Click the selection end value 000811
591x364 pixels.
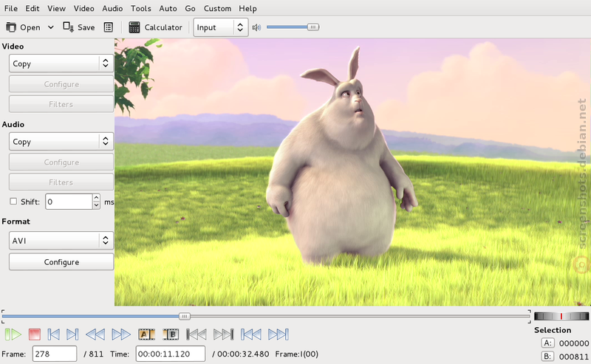click(574, 357)
